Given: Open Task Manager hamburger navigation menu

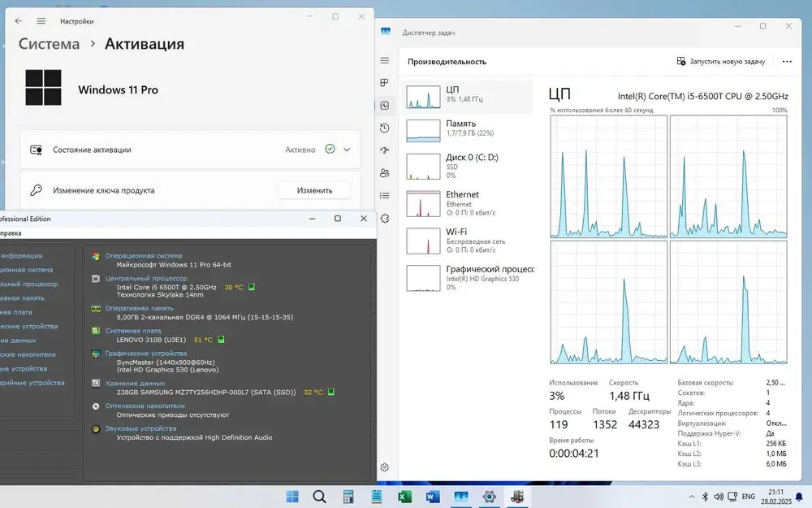Looking at the screenshot, I should (384, 61).
